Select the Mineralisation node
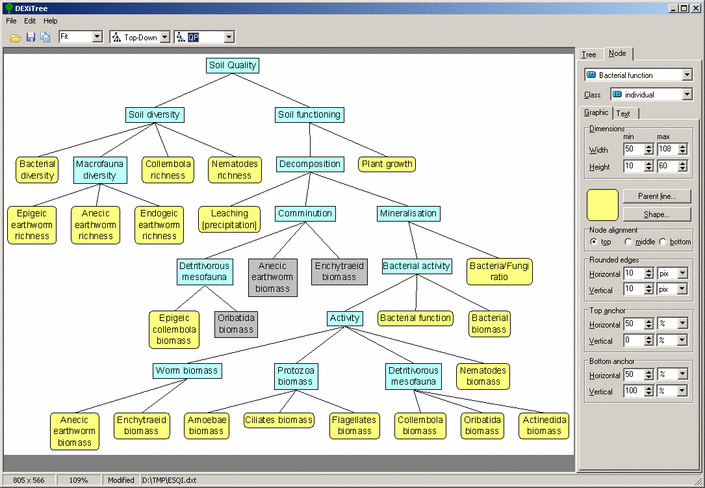This screenshot has width=705, height=488. click(x=408, y=214)
